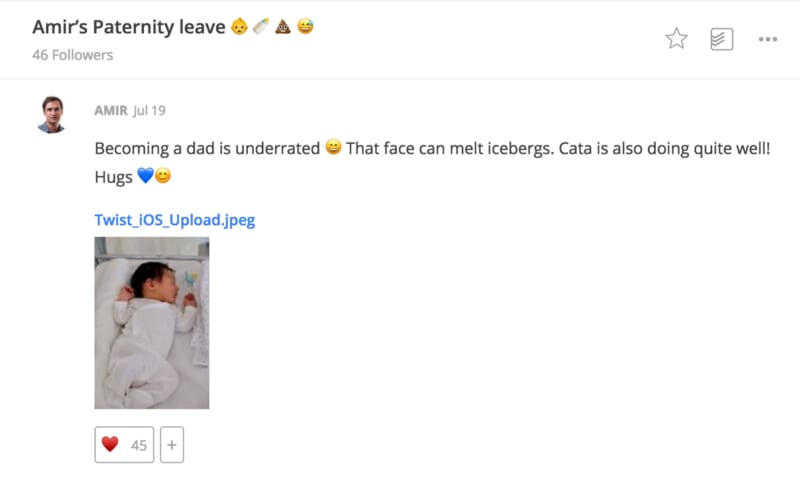
Task: Click the Jul 19 timestamp
Action: [x=149, y=110]
